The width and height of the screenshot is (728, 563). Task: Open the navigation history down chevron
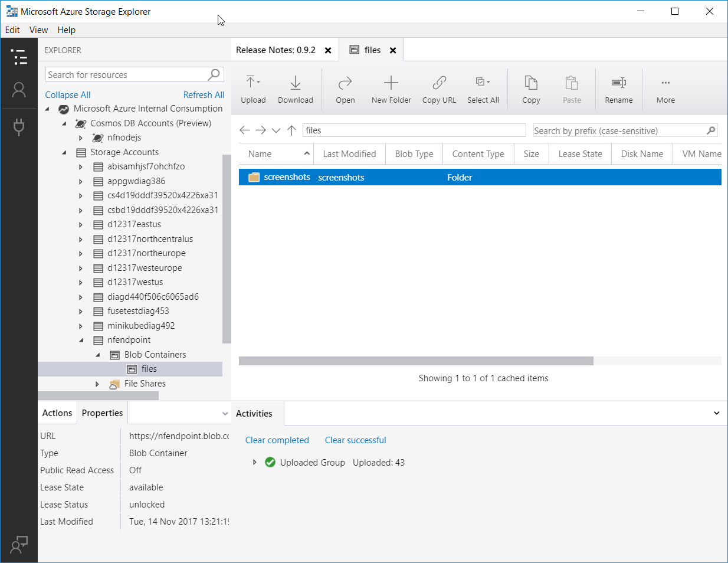276,130
